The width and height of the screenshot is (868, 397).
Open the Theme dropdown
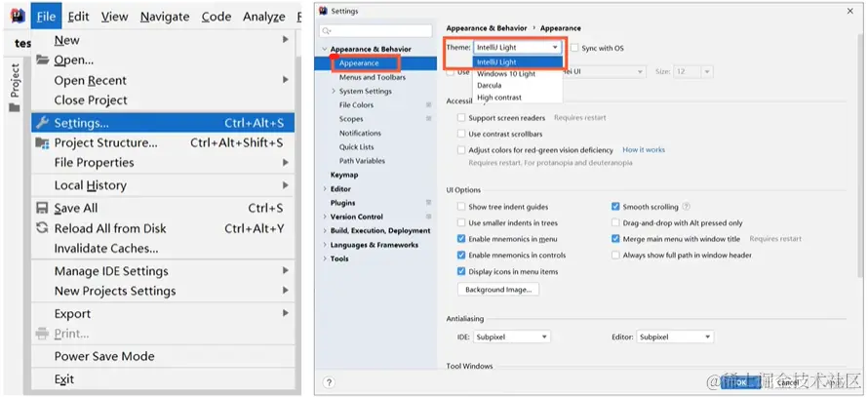pyautogui.click(x=518, y=48)
